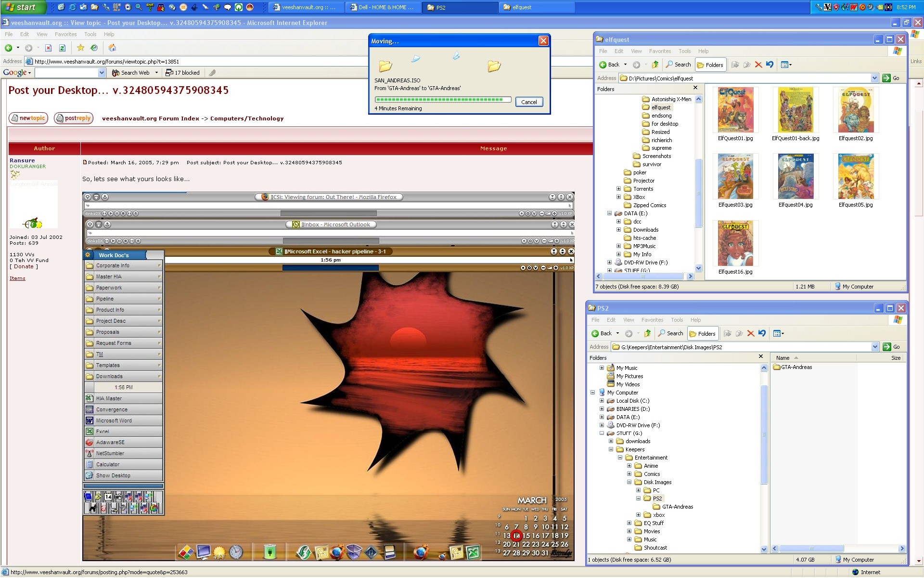Click Views icon in elfquest toolbar

786,65
